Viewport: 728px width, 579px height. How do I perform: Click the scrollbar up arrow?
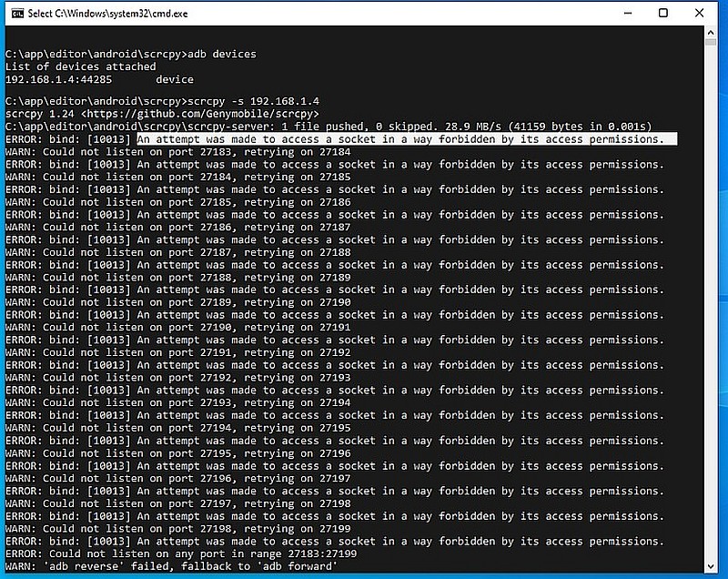pos(711,32)
